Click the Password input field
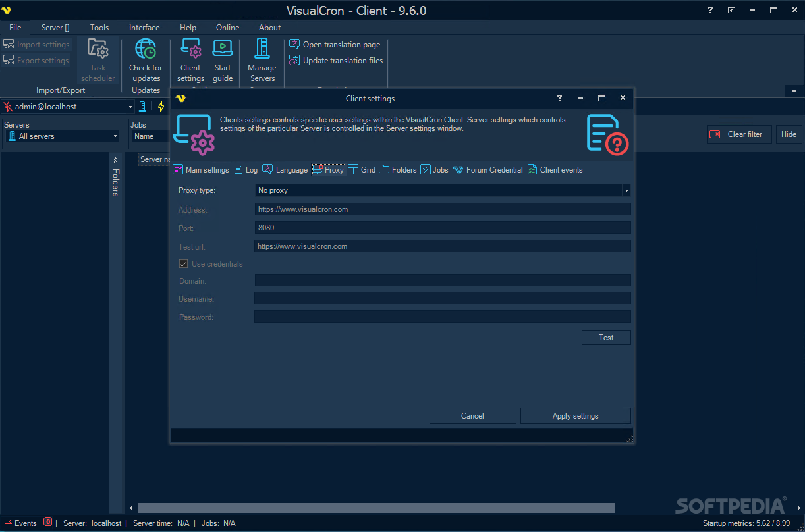This screenshot has height=532, width=805. tap(443, 317)
